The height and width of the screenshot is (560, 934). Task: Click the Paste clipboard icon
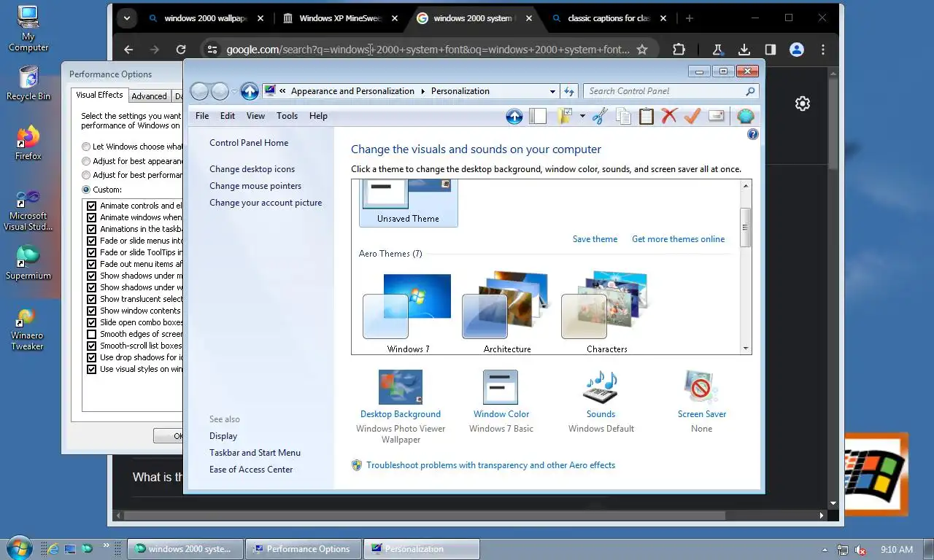coord(647,116)
